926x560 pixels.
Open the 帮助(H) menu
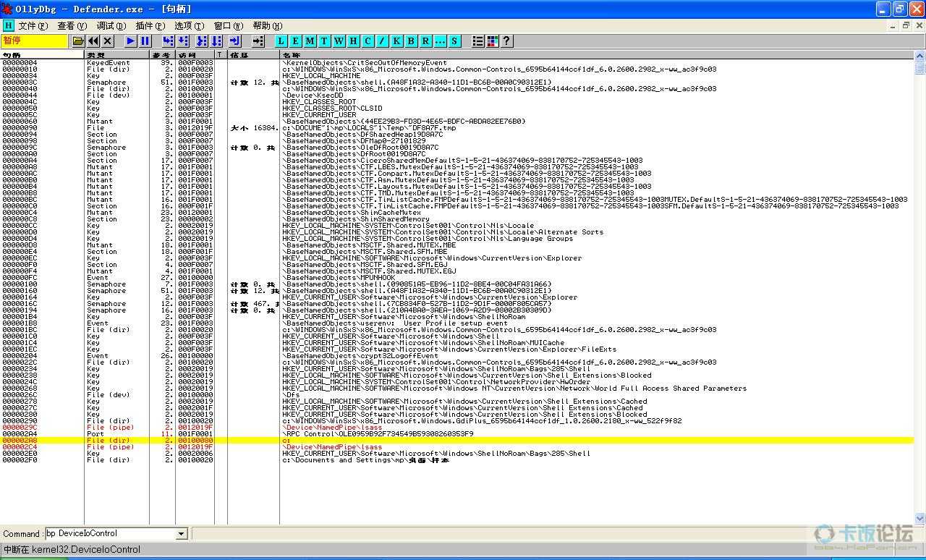267,26
